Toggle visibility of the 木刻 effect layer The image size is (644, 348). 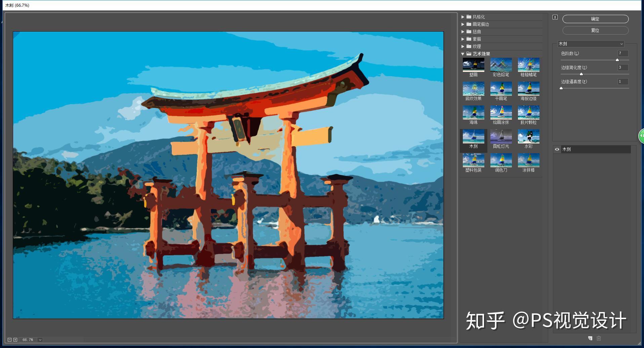point(557,149)
